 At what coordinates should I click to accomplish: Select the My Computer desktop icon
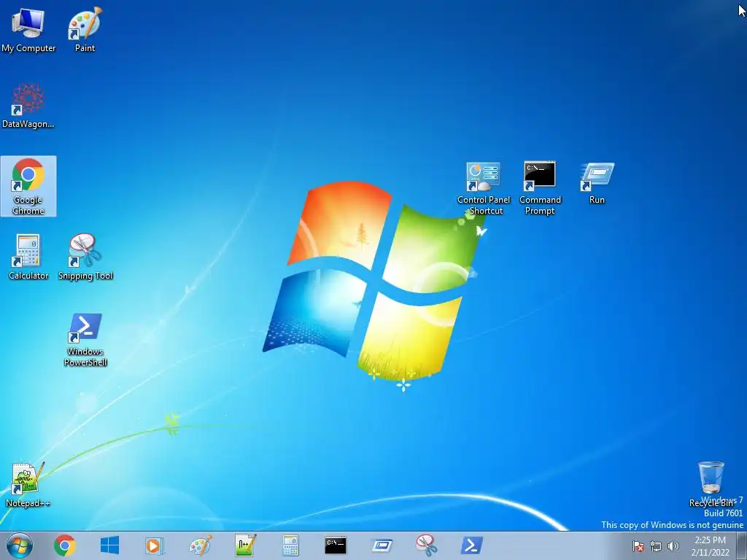[x=28, y=29]
